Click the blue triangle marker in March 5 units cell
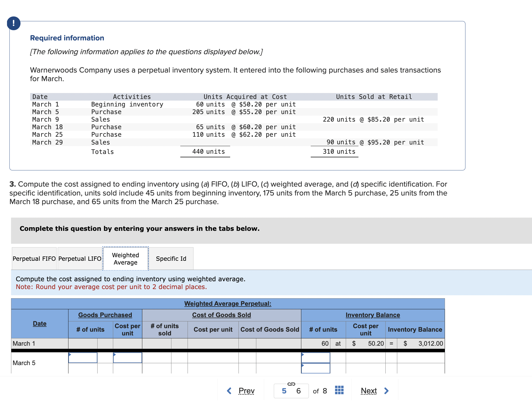The image size is (532, 405). click(70, 354)
